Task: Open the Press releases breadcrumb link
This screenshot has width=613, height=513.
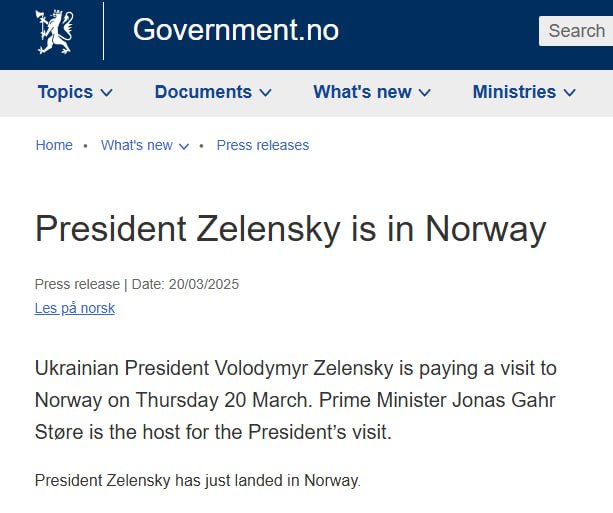Action: click(263, 145)
